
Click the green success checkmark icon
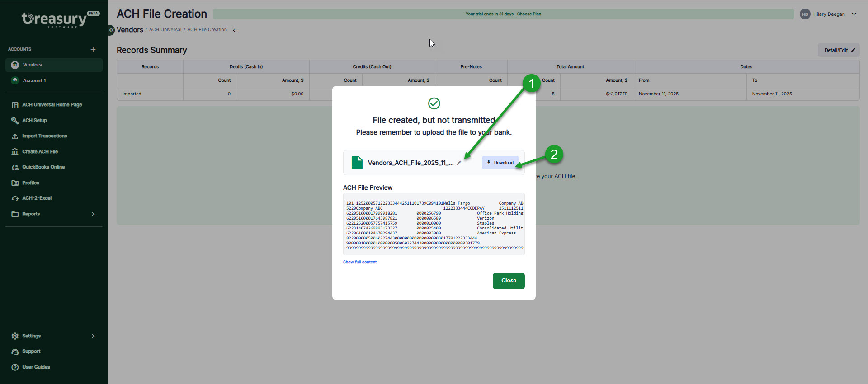click(x=434, y=103)
